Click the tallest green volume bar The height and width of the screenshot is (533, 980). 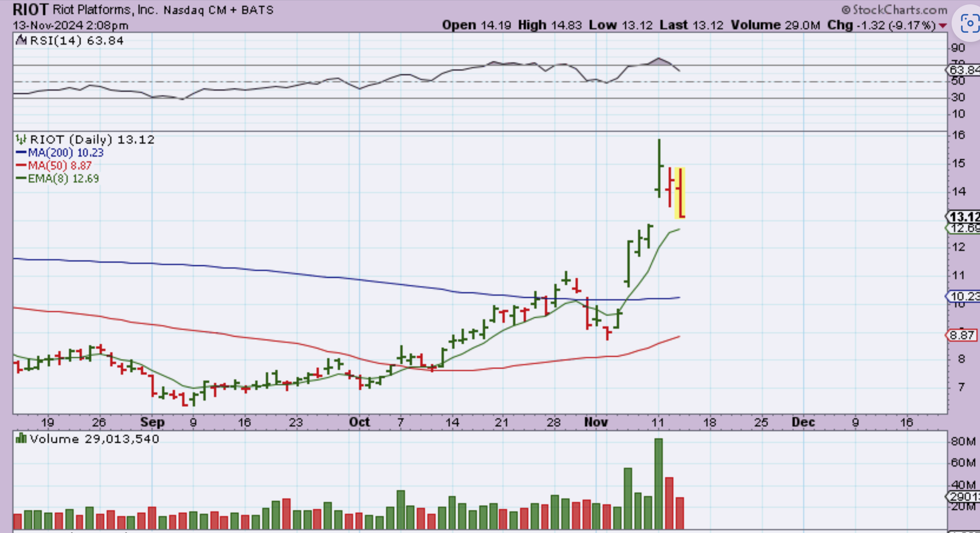click(x=659, y=483)
